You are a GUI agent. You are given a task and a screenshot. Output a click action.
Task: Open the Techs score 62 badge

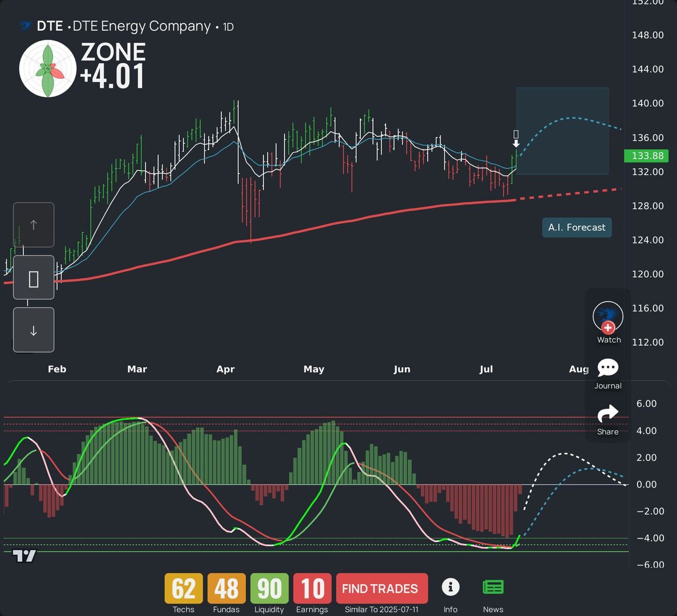click(184, 589)
